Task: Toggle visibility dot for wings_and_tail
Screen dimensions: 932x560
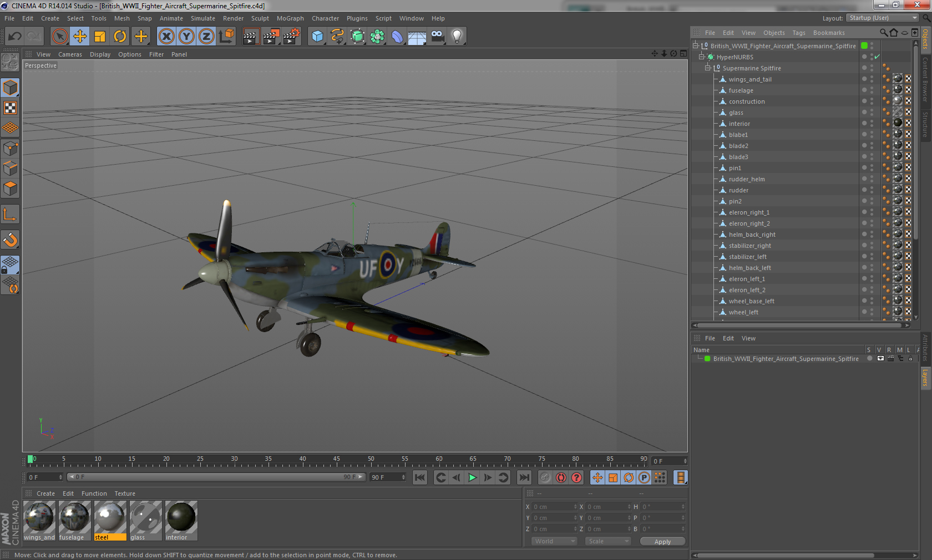Action: [864, 78]
